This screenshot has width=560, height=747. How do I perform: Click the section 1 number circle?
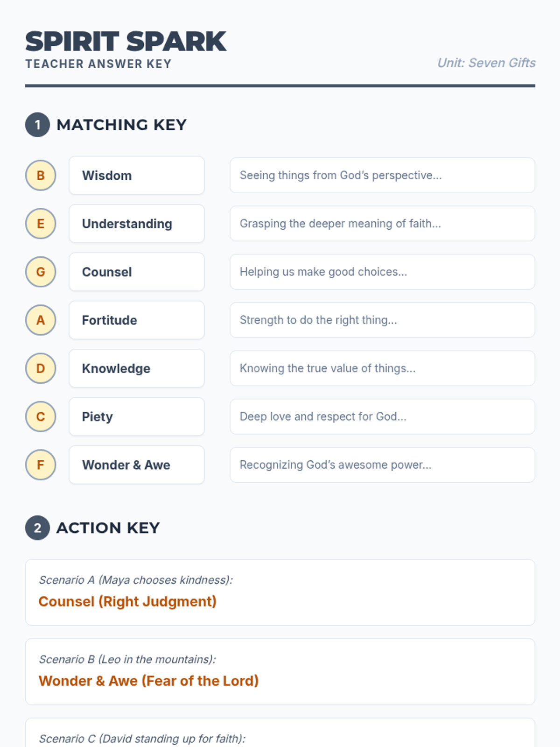[x=37, y=125]
